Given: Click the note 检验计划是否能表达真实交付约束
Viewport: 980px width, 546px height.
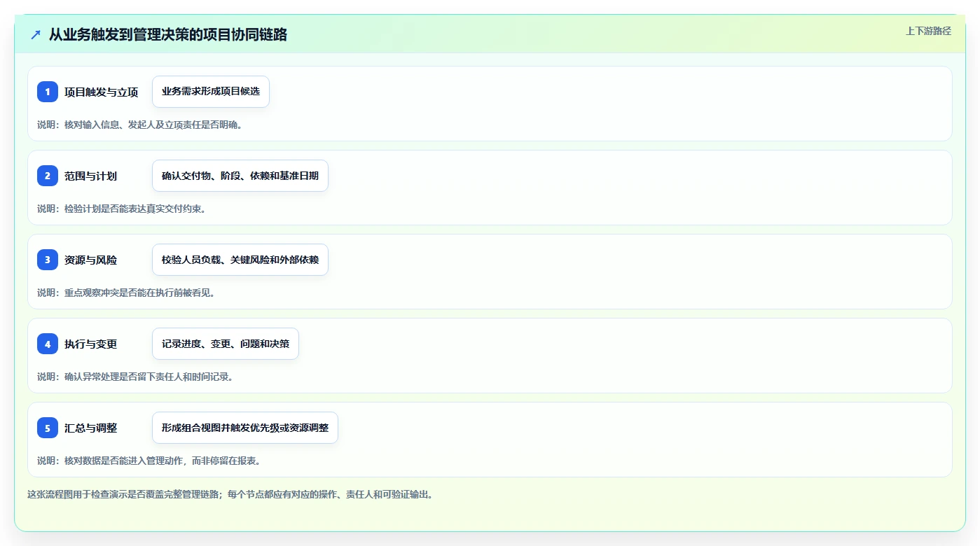Looking at the screenshot, I should click(121, 209).
